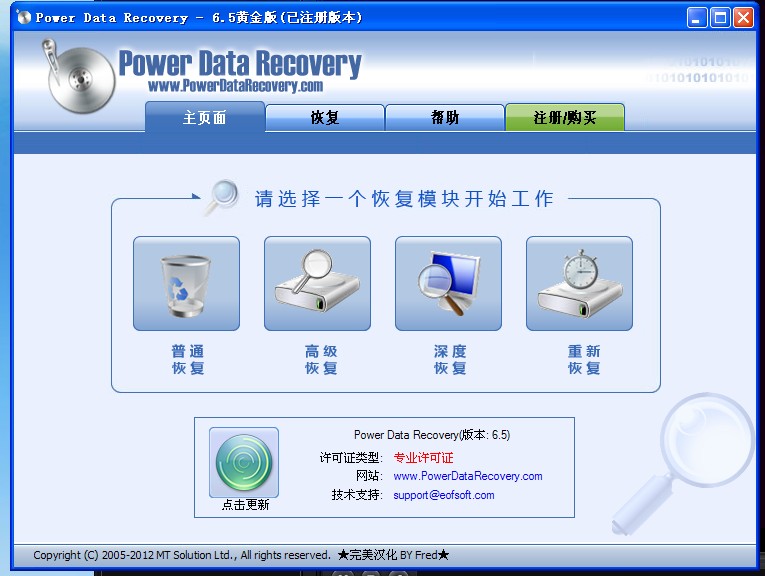Click the 重新恢复 text label
The height and width of the screenshot is (576, 765).
click(584, 359)
